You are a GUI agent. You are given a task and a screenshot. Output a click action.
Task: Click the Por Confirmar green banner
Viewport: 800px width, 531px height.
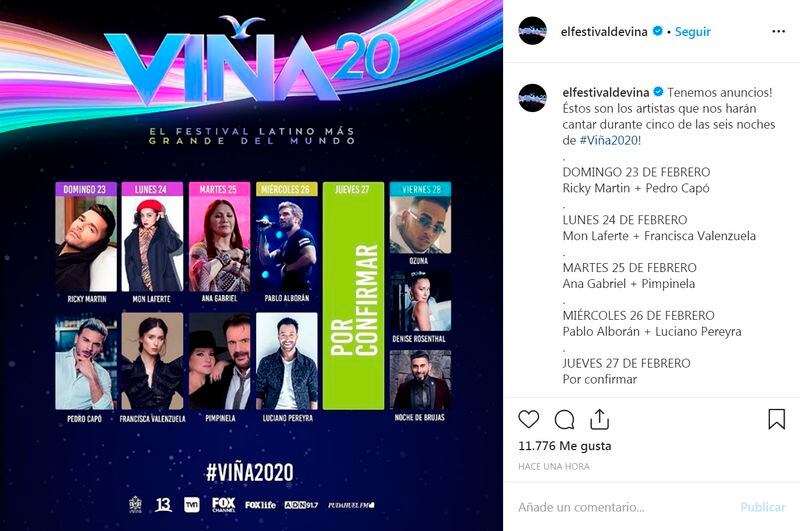[353, 296]
